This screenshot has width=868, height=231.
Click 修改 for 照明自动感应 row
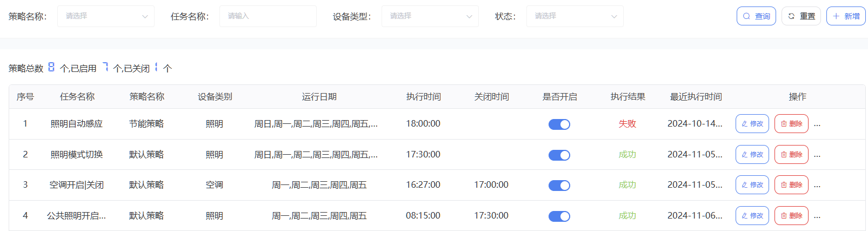coord(752,124)
